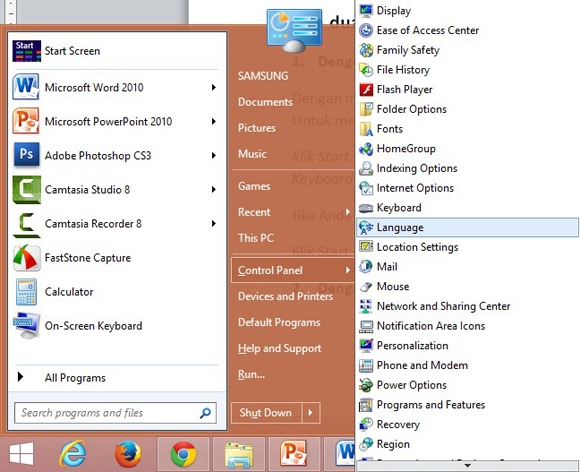Click the Shut Down button
The image size is (580, 472).
[266, 412]
